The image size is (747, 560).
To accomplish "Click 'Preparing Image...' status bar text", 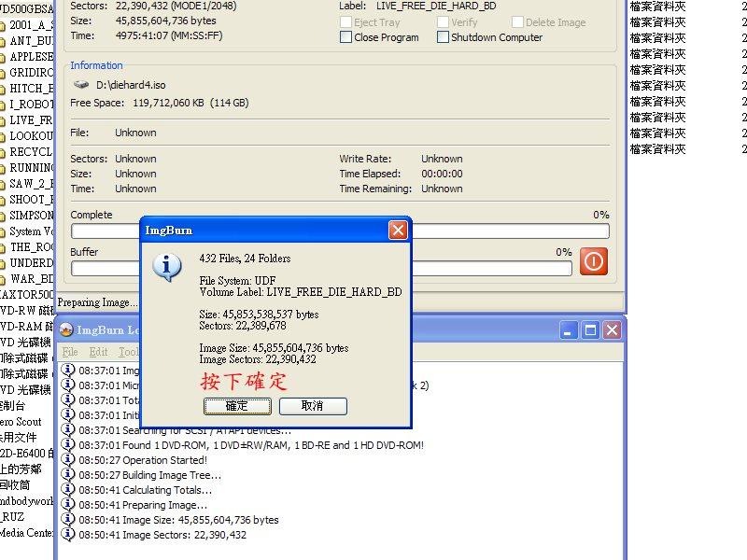I will tap(98, 302).
